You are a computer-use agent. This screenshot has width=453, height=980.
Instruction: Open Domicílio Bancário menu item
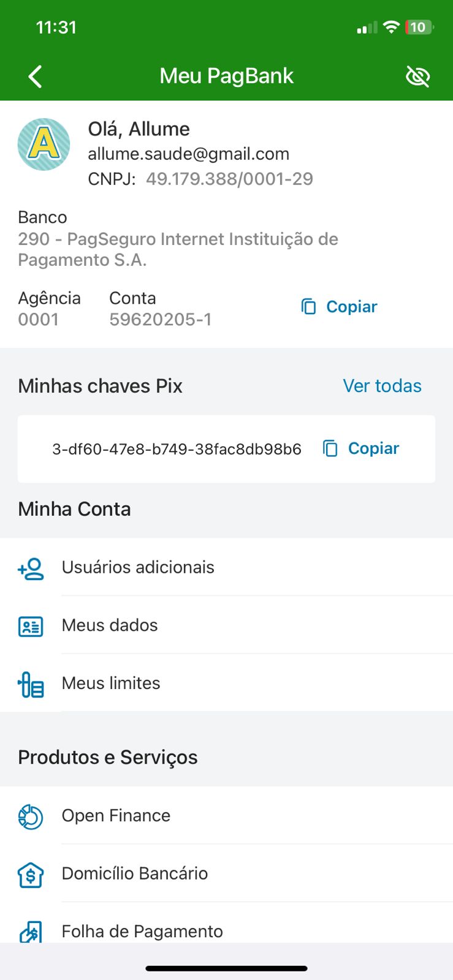(135, 873)
